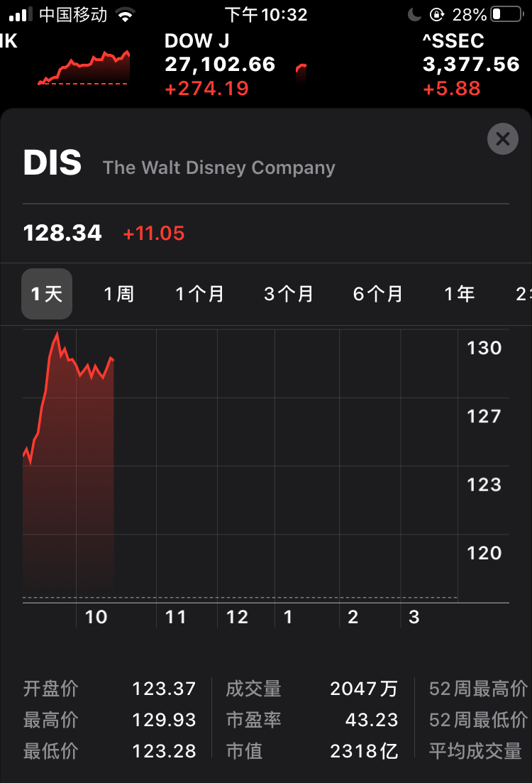This screenshot has width=532, height=783.
Task: Tap the rotation lock status icon
Action: tap(437, 14)
